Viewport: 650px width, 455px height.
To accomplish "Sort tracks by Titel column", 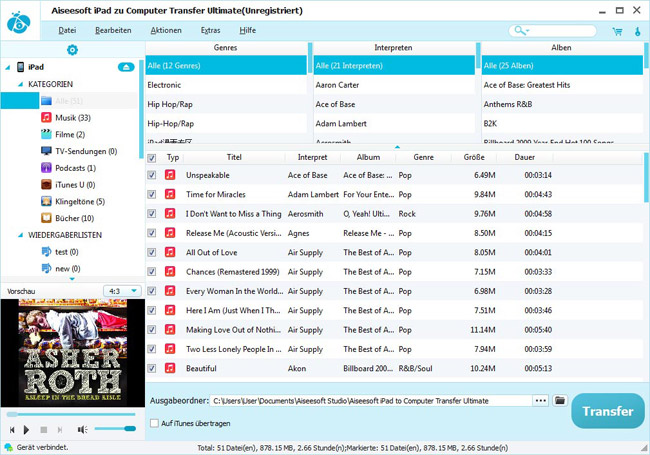I will click(x=234, y=157).
